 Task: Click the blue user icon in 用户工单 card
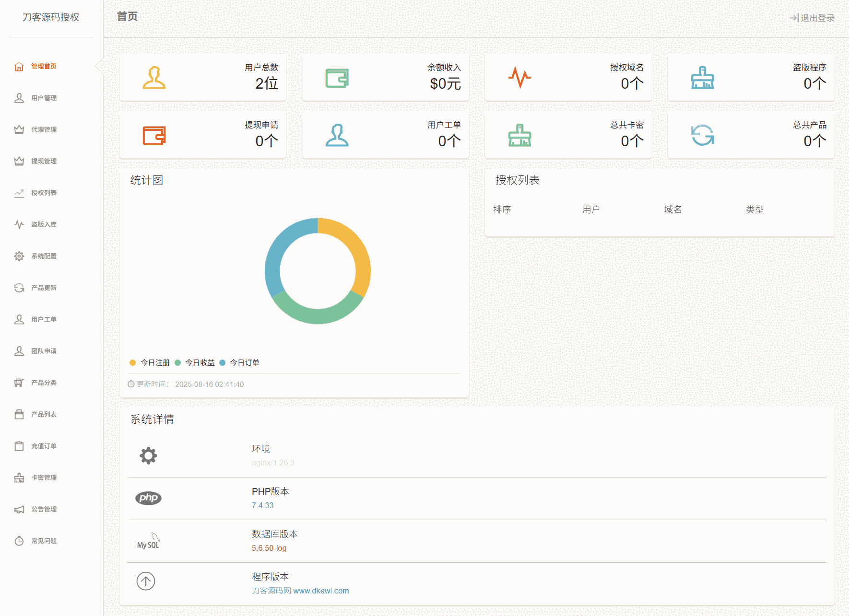337,135
